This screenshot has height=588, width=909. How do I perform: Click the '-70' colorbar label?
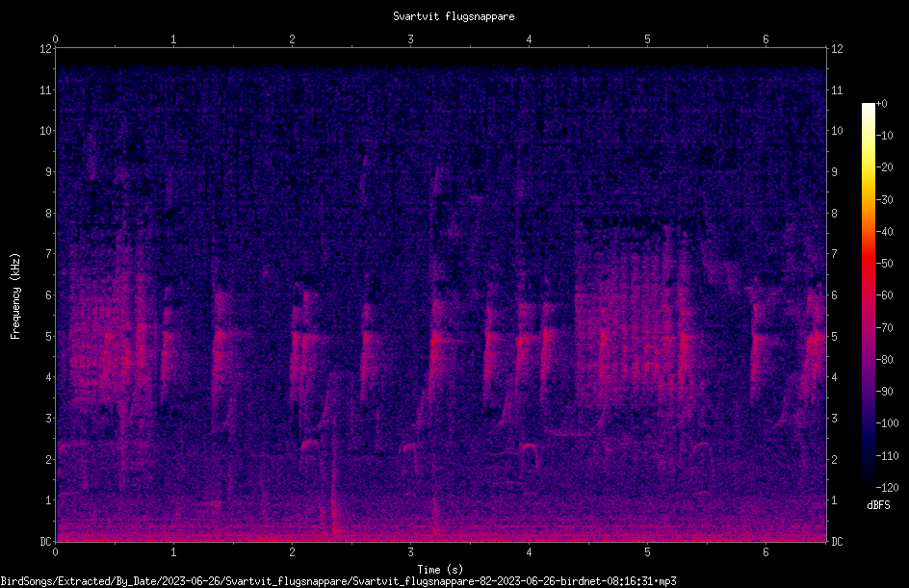click(x=884, y=328)
